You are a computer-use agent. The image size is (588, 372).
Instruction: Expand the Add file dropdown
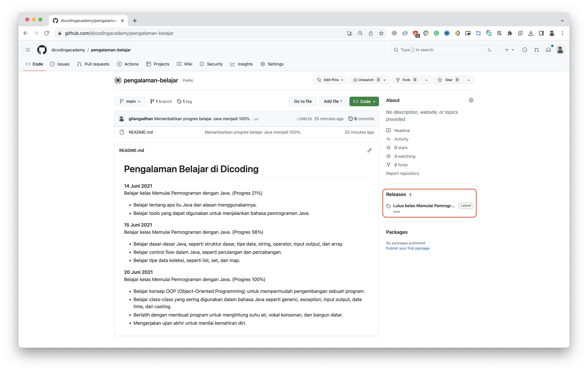pyautogui.click(x=333, y=101)
